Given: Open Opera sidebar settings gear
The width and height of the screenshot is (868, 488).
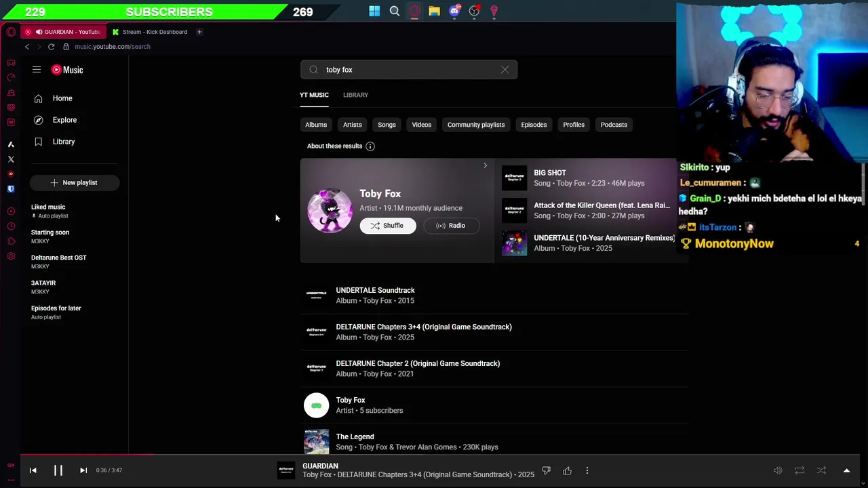Looking at the screenshot, I should coord(11,256).
